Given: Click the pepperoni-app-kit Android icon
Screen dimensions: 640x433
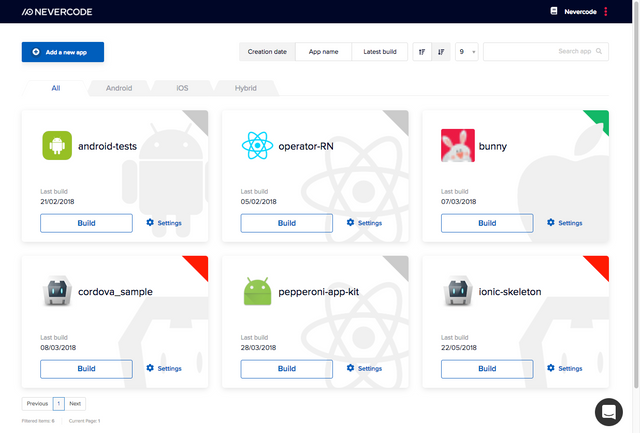Looking at the screenshot, I should 257,291.
